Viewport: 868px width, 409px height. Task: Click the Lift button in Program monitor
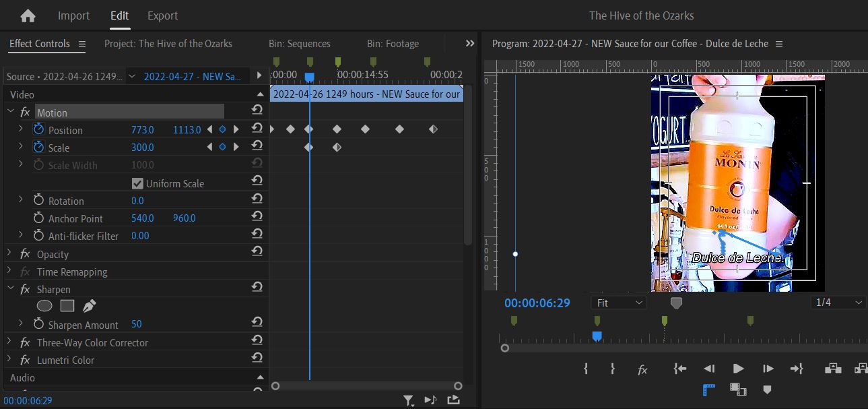(x=833, y=369)
